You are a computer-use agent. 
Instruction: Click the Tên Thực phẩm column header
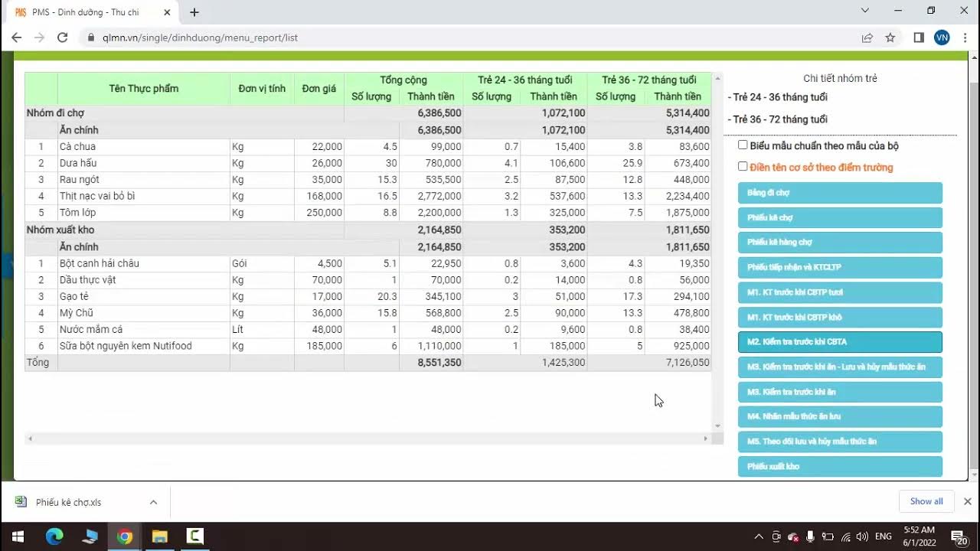(x=143, y=89)
